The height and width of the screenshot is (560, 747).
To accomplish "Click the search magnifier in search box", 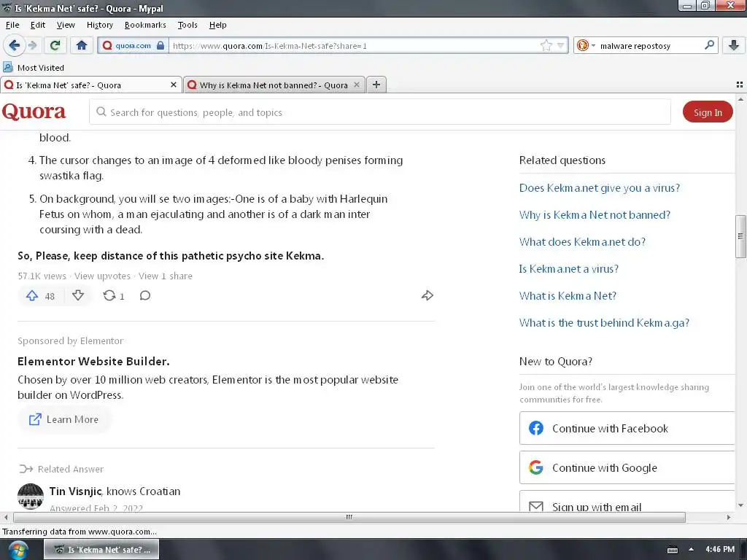I will click(x=709, y=45).
